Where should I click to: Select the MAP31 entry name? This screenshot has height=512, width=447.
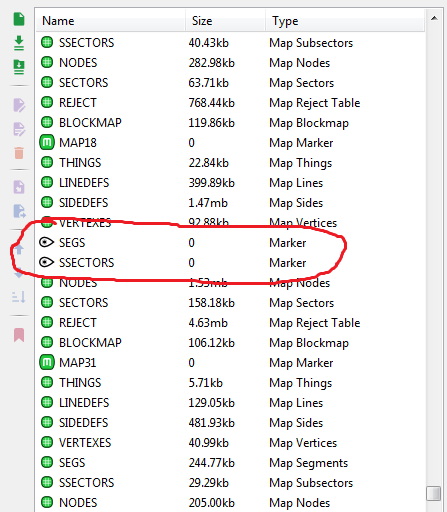(77, 363)
